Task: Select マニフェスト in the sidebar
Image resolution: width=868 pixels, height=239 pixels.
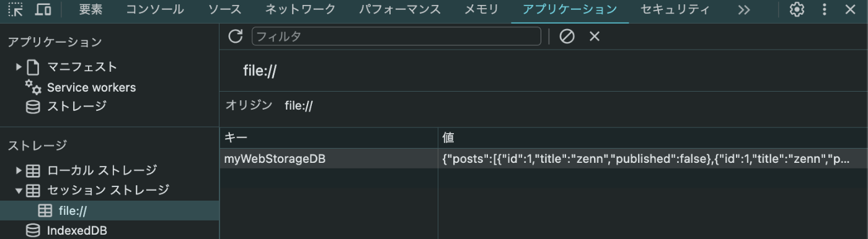Action: (82, 67)
